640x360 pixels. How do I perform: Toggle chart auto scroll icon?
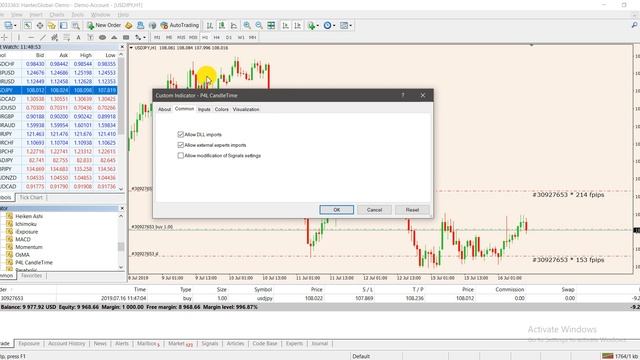coord(285,25)
